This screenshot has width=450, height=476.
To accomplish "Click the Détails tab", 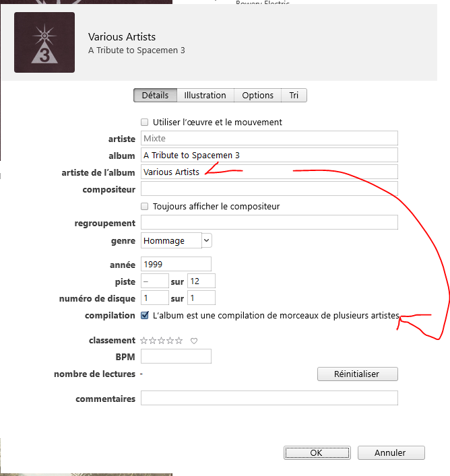I will [x=155, y=96].
